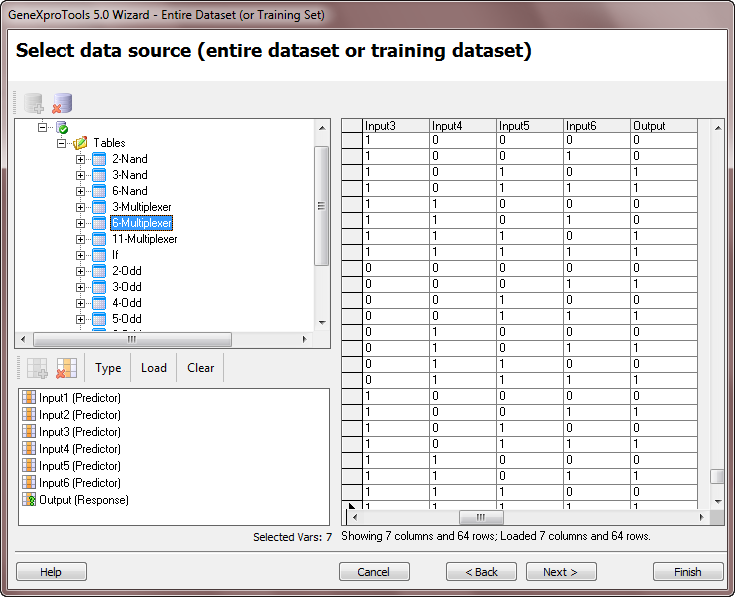Click the Tables folder icon

[80, 143]
